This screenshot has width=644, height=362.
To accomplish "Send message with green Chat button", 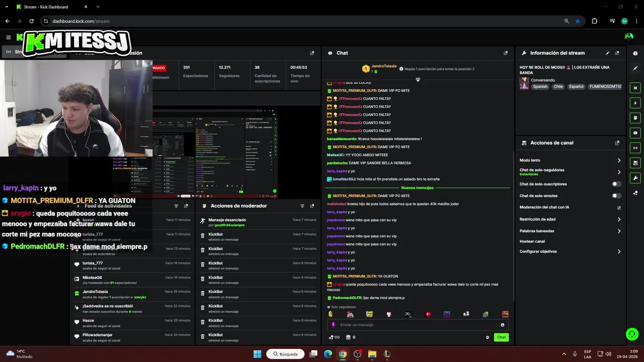I will point(501,337).
